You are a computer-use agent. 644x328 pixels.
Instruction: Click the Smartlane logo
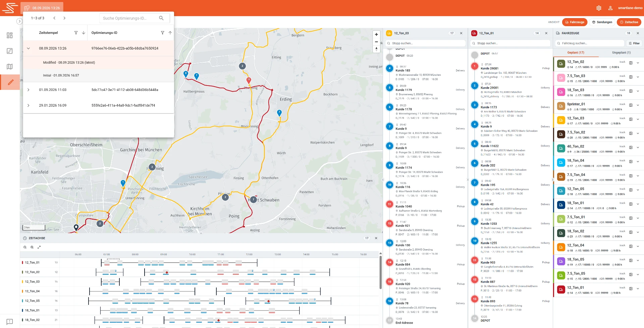coord(10,8)
